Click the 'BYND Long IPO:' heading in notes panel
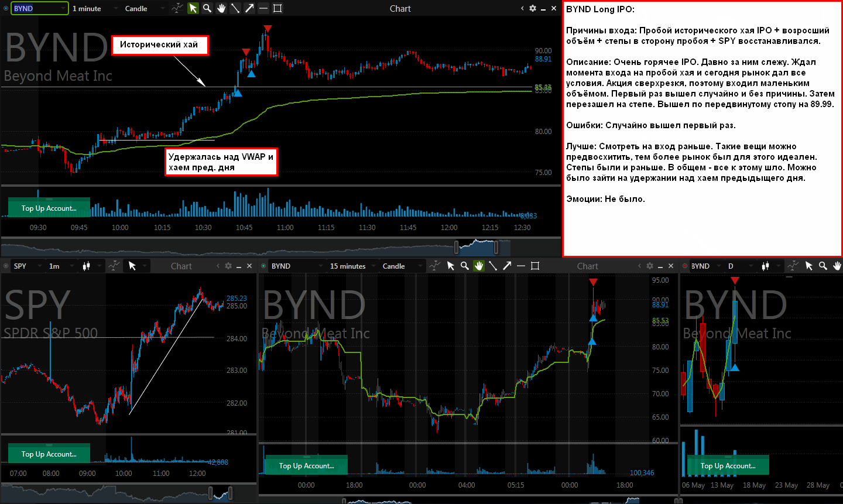Image resolution: width=843 pixels, height=504 pixels. pos(600,9)
